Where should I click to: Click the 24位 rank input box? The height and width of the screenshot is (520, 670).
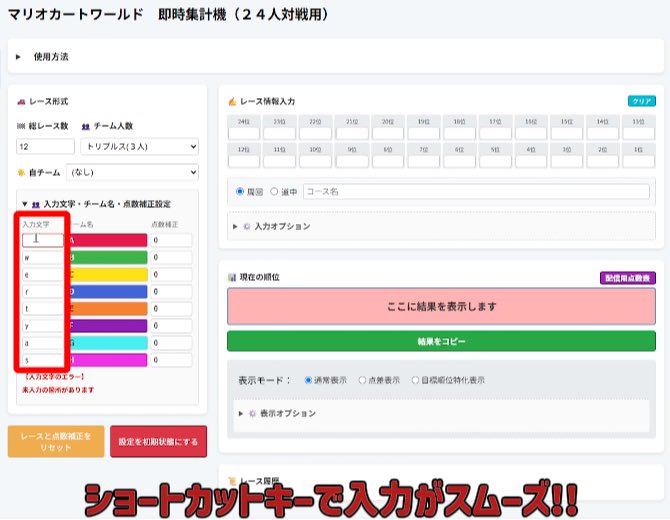(x=244, y=133)
